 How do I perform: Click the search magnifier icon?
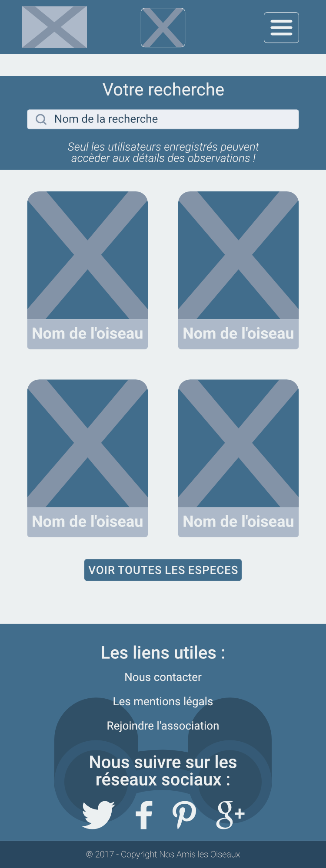click(41, 119)
